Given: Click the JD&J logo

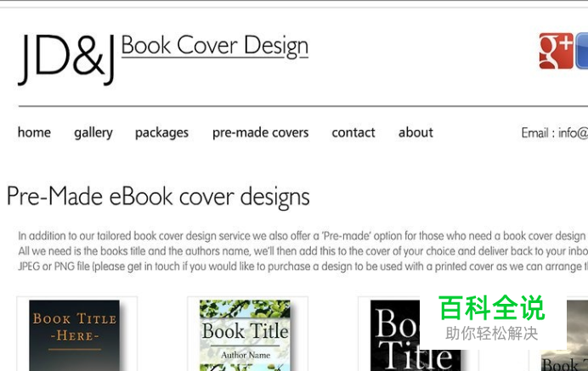Looking at the screenshot, I should tap(66, 59).
